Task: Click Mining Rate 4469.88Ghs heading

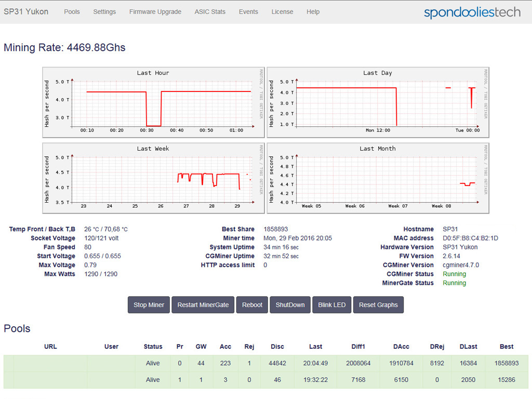Action: (x=64, y=47)
